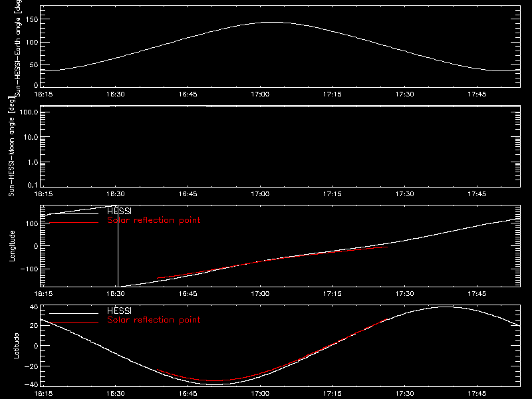Click the 150 tick label on Earth angle plot
Viewport: 532px width, 399px height.
(32, 19)
